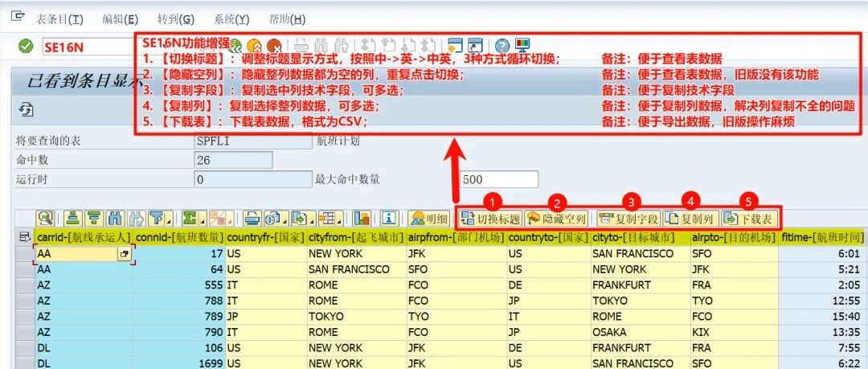Screen dimensions: 868x369
Task: Click the Print icon in top toolbar
Action: pos(301,46)
